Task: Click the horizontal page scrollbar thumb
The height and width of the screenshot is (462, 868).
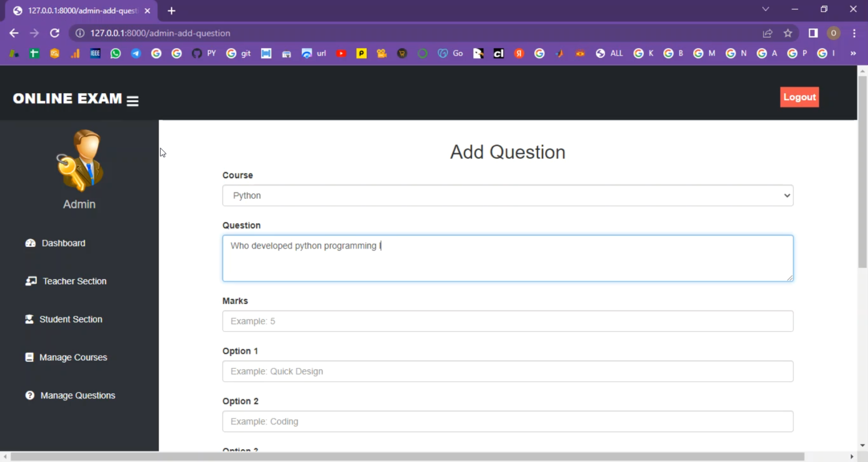Action: (407, 457)
